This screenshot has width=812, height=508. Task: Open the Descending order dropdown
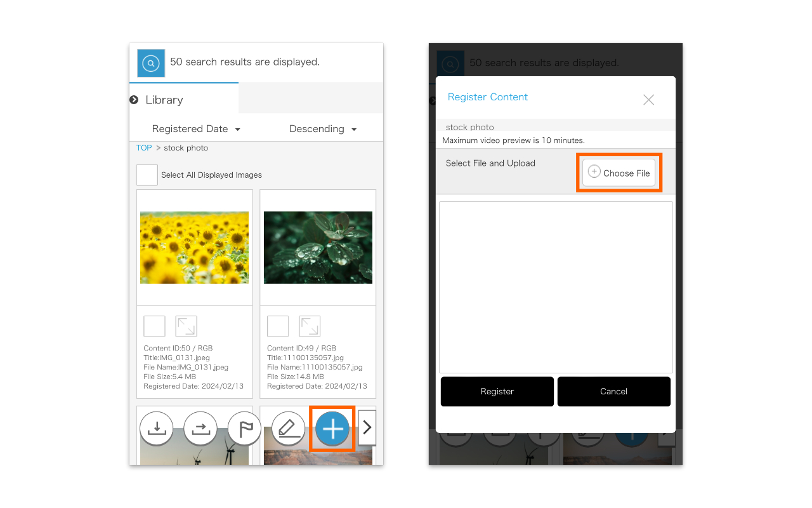(323, 129)
